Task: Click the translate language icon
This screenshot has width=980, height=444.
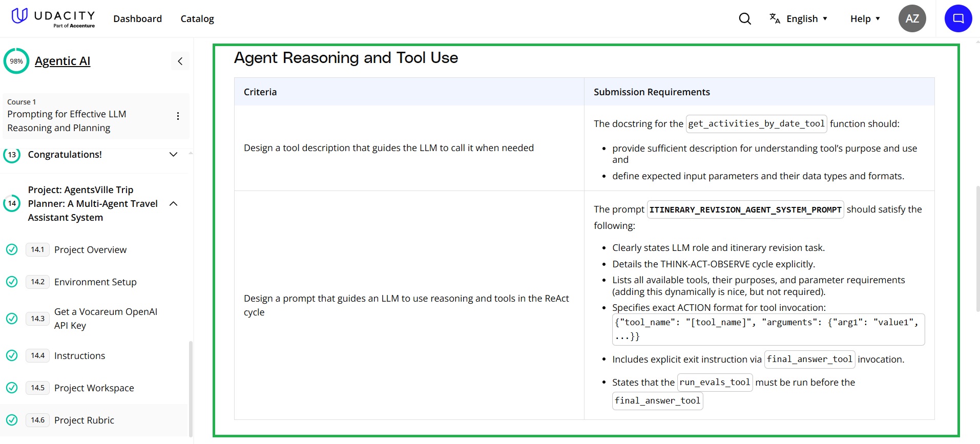Action: click(x=775, y=18)
